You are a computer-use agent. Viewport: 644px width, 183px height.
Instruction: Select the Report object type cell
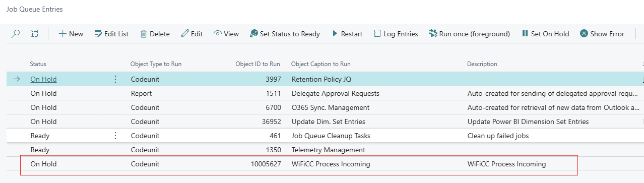coord(141,93)
